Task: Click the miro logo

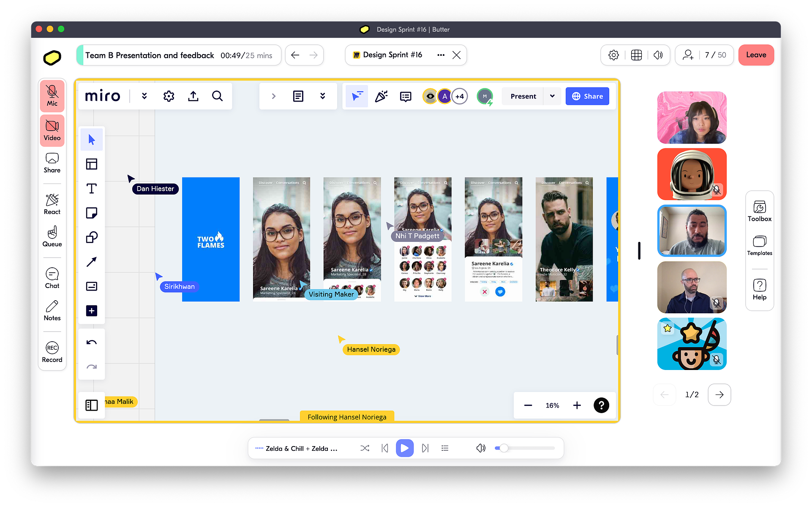Action: [103, 96]
